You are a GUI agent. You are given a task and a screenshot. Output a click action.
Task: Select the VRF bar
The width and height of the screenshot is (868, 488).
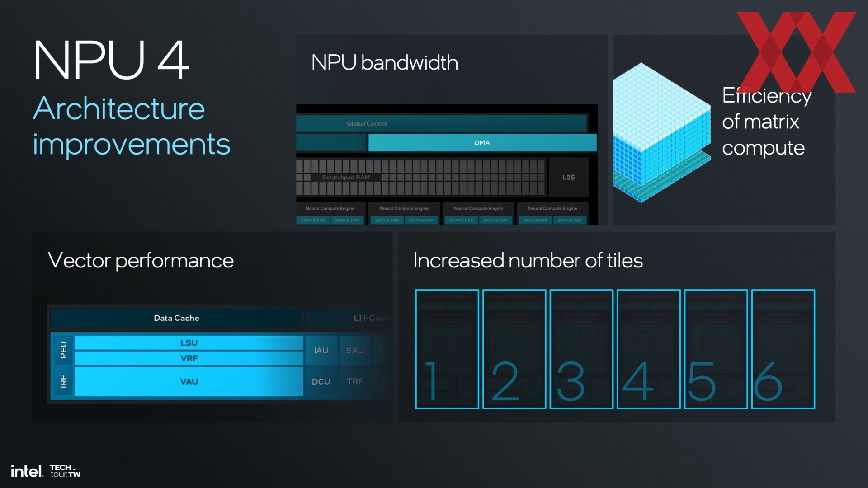[x=189, y=358]
